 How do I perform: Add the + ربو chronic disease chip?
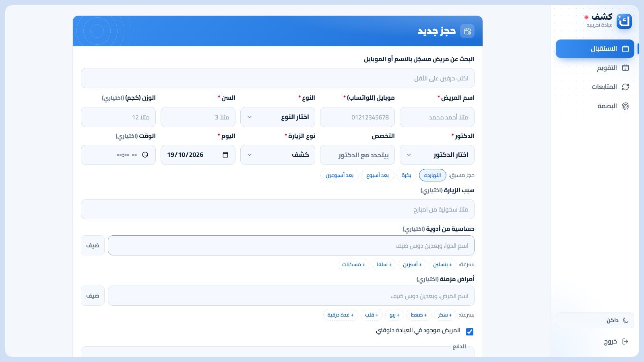coord(394,315)
